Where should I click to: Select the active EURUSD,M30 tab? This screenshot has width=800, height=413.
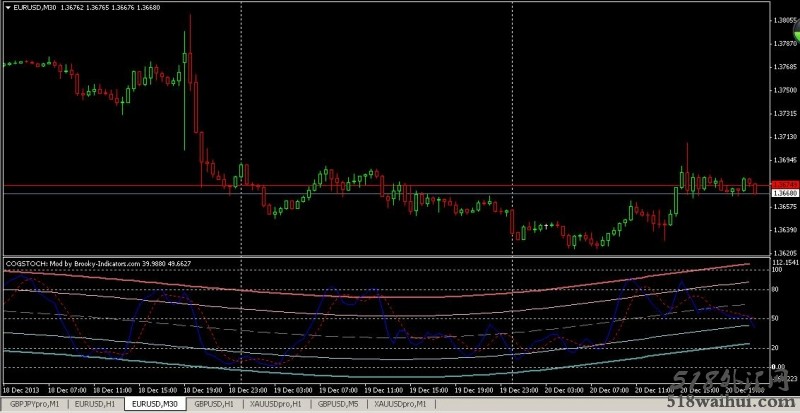tap(154, 403)
